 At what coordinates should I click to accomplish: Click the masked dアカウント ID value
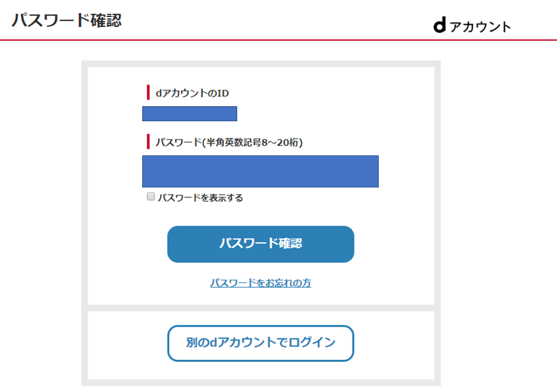(189, 113)
